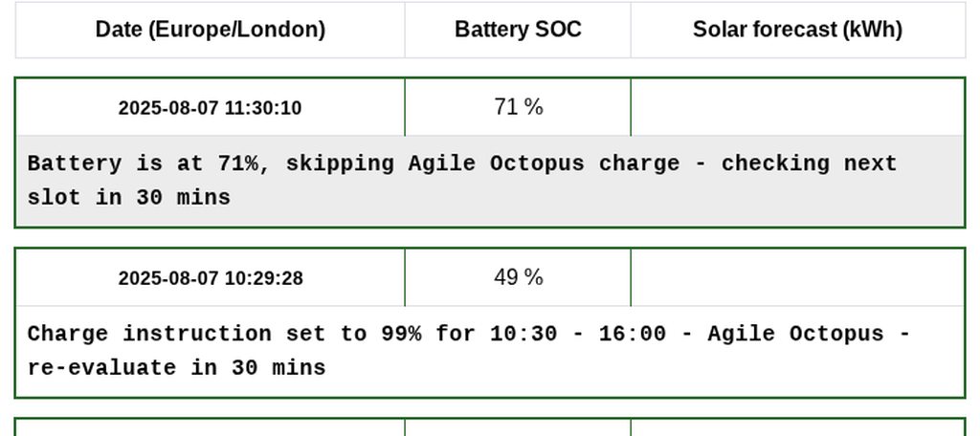Click the Date (Europe/London) column header
Image resolution: width=980 pixels, height=436 pixels.
point(210,30)
